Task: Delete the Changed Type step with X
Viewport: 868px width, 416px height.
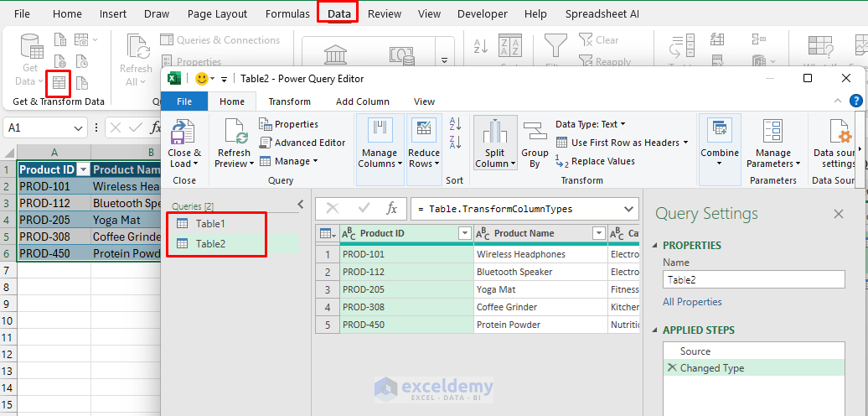Action: pos(672,368)
